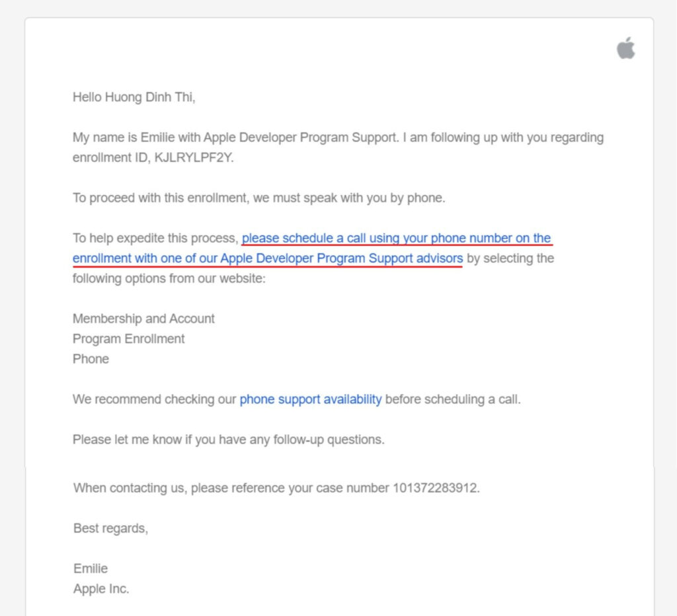Open the 'phone support availability' link
The height and width of the screenshot is (616, 677).
coord(311,399)
